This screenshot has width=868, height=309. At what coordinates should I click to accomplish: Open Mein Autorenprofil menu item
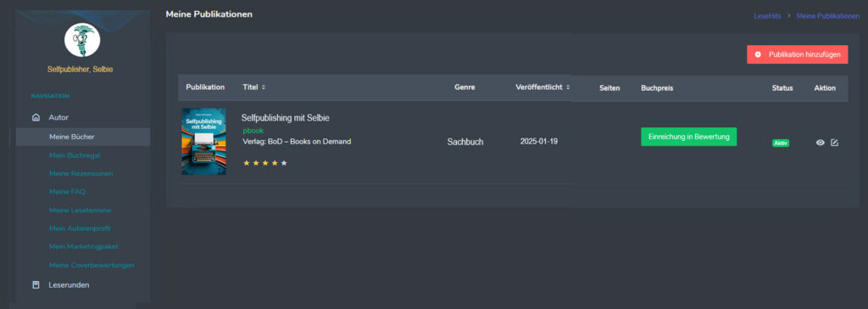click(x=79, y=228)
